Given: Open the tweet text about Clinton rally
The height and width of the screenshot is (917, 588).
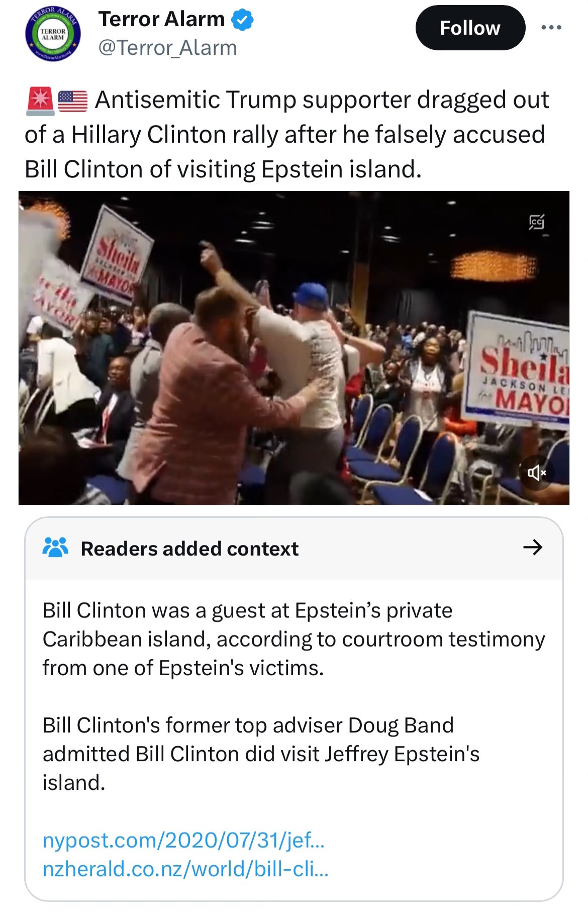Looking at the screenshot, I should pyautogui.click(x=287, y=134).
